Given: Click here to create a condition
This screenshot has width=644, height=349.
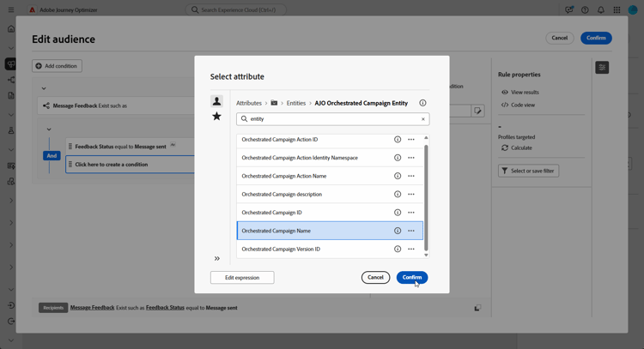Looking at the screenshot, I should (131, 165).
